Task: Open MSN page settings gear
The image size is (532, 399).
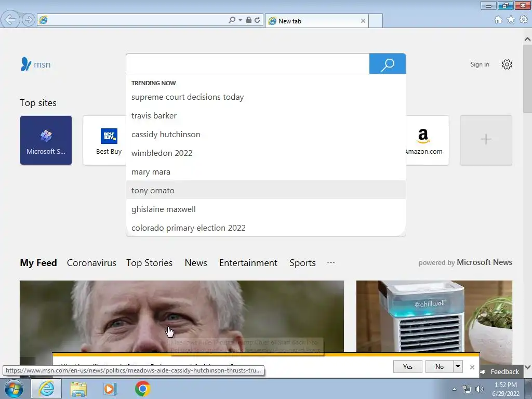Action: [507, 64]
